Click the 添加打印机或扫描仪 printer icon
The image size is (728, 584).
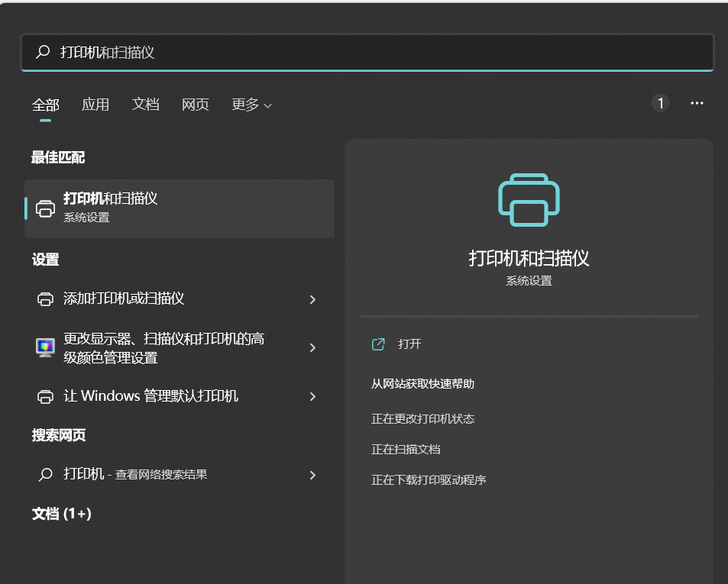point(46,299)
